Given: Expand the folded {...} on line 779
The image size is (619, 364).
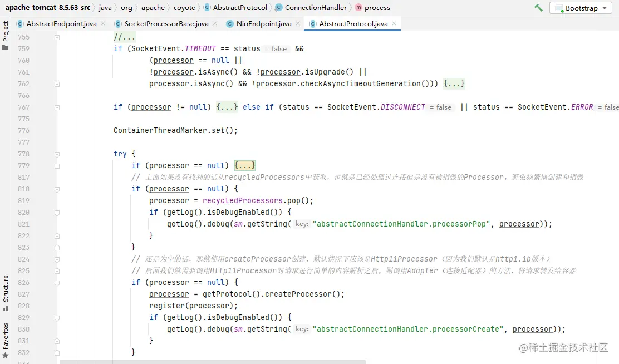Looking at the screenshot, I should click(x=245, y=165).
